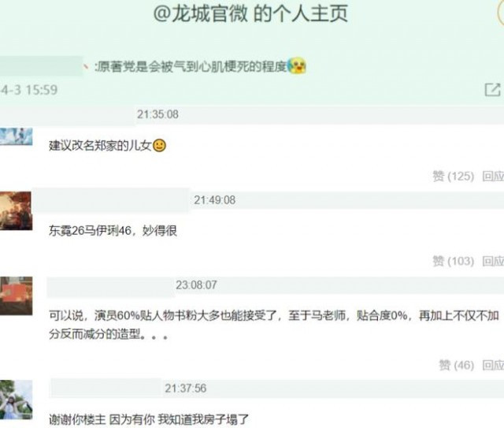
Task: Open avatar of the 21:37:56 commenter
Action: click(16, 400)
